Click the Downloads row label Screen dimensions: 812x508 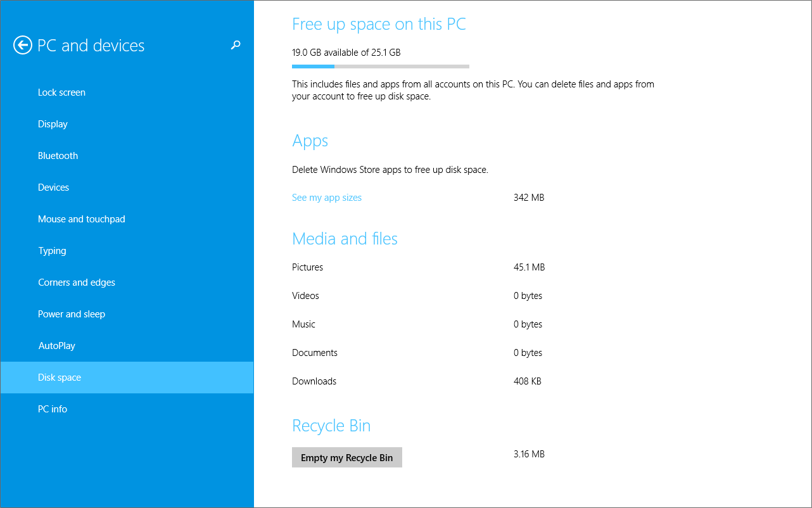pyautogui.click(x=314, y=381)
